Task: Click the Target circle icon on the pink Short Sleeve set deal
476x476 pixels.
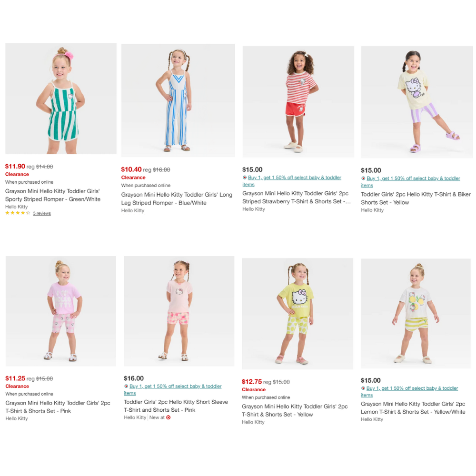Action: coord(126,386)
